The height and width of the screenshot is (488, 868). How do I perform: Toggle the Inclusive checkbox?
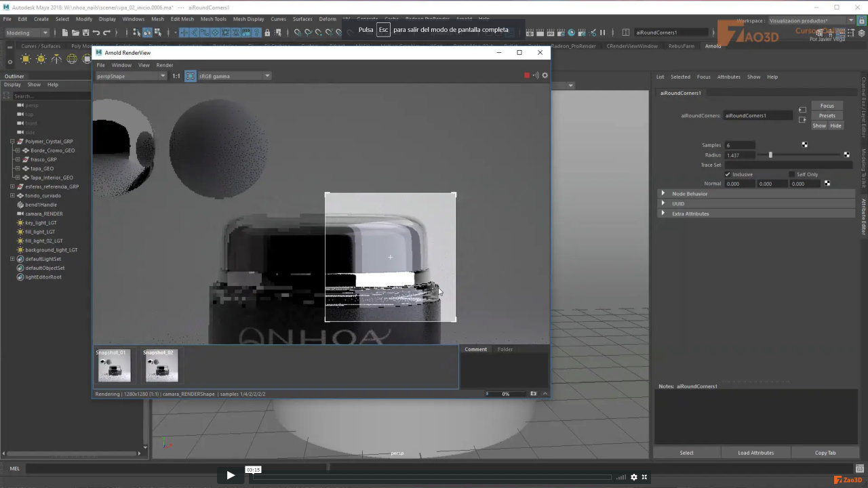pyautogui.click(x=728, y=174)
